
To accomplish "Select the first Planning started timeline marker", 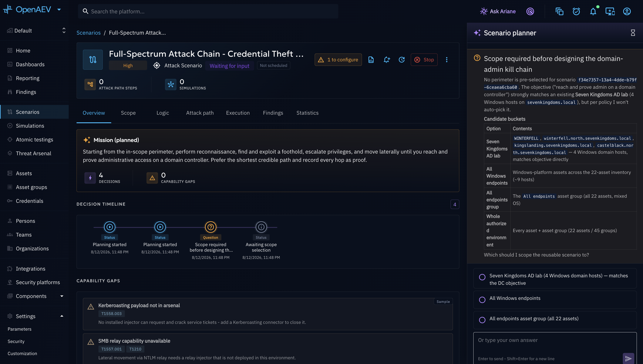I will tap(109, 227).
